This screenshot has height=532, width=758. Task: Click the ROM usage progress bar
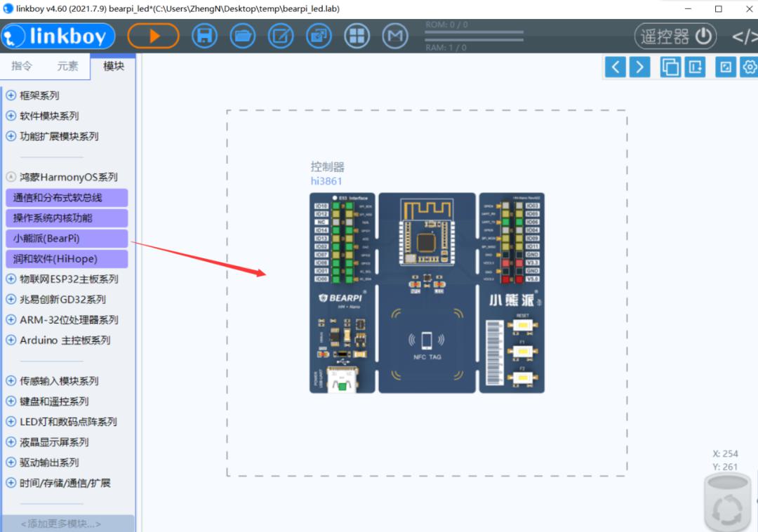coord(474,32)
